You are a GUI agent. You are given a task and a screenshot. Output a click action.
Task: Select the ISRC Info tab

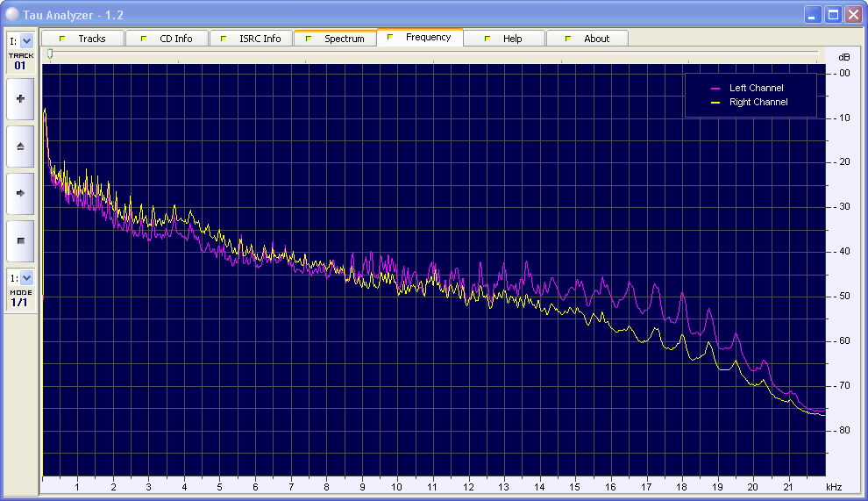(x=251, y=39)
